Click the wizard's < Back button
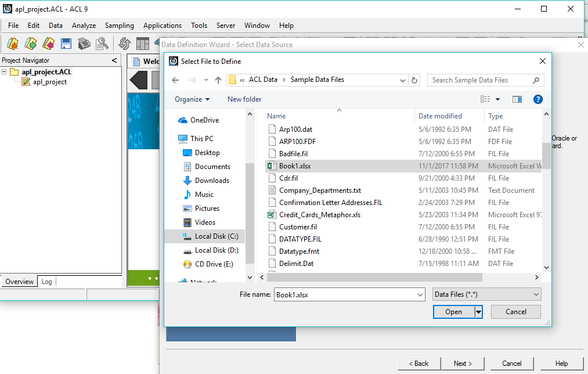The image size is (588, 374). pos(419,364)
